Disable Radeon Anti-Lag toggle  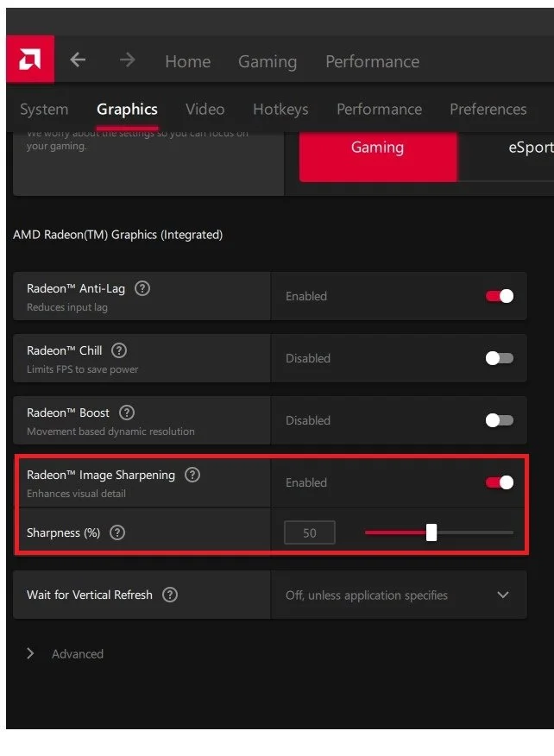(500, 296)
